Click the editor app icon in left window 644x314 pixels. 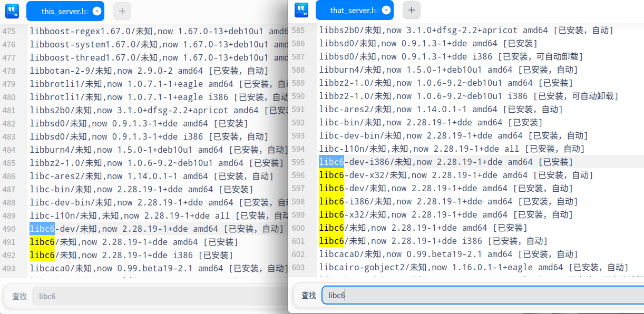point(12,11)
